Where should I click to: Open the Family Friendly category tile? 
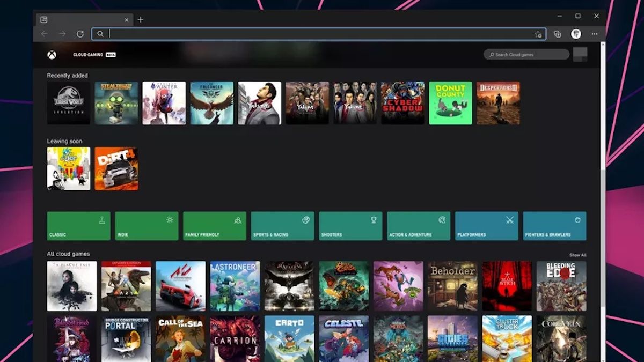click(215, 226)
